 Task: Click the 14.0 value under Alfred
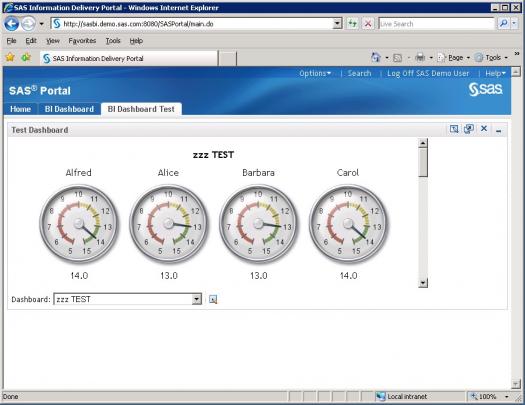[x=79, y=275]
